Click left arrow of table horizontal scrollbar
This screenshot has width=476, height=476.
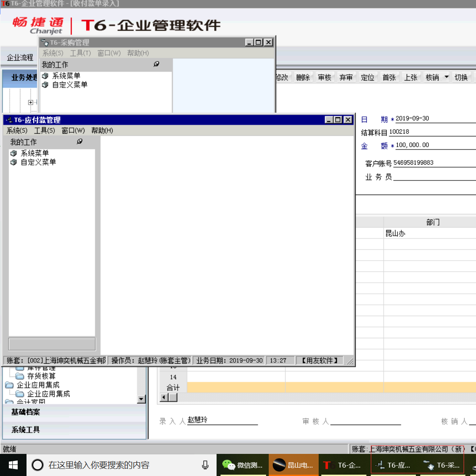click(x=164, y=397)
